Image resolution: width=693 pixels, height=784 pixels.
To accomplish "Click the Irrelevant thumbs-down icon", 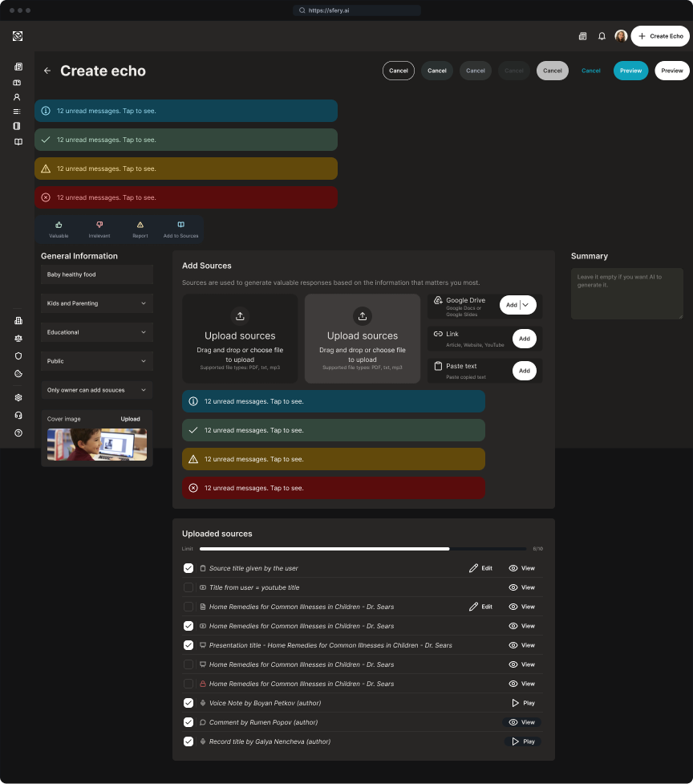I will [x=99, y=225].
